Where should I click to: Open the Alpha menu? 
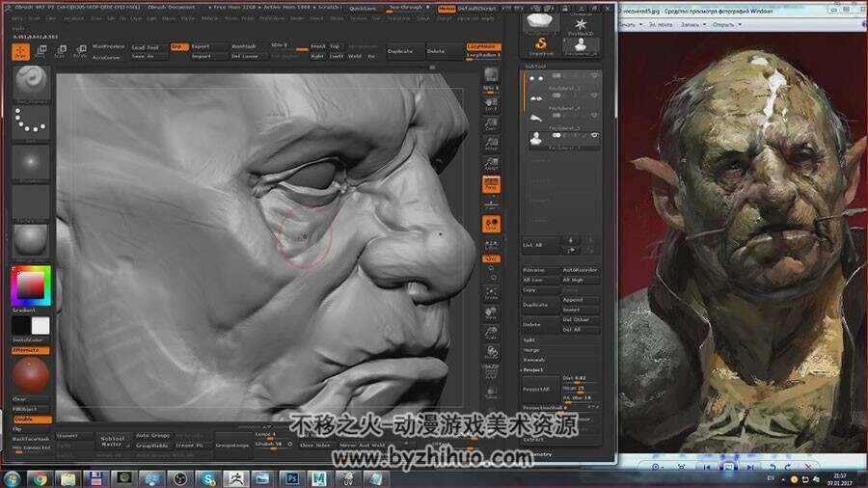pos(17,18)
